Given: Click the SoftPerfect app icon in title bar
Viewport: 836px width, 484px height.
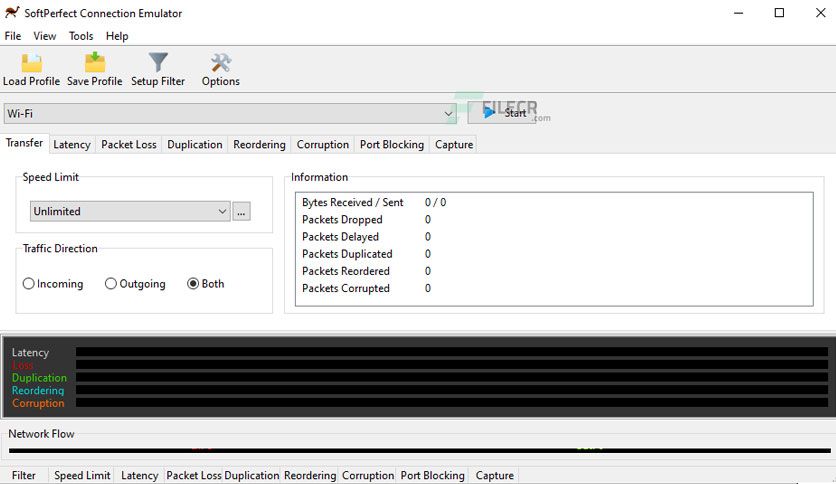Looking at the screenshot, I should pos(12,12).
